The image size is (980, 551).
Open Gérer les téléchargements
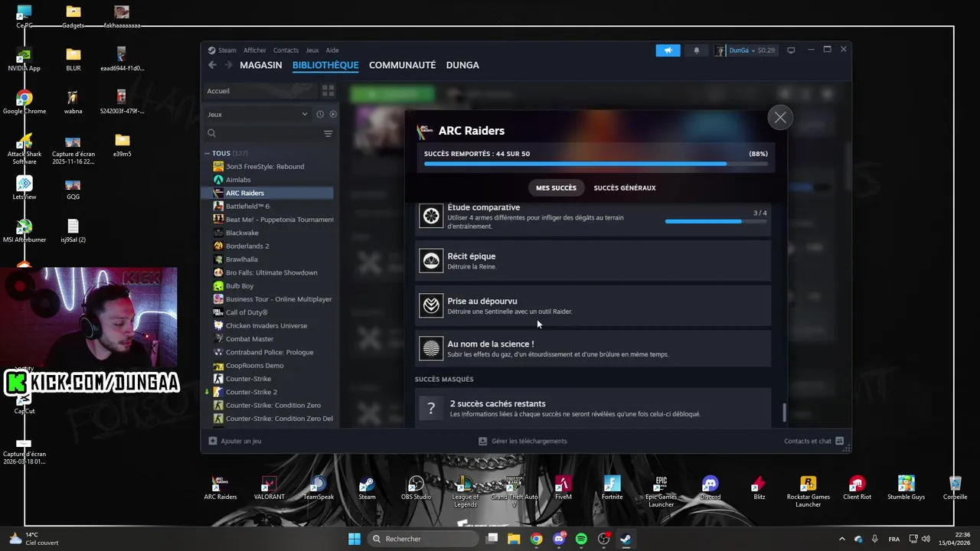[x=523, y=441]
